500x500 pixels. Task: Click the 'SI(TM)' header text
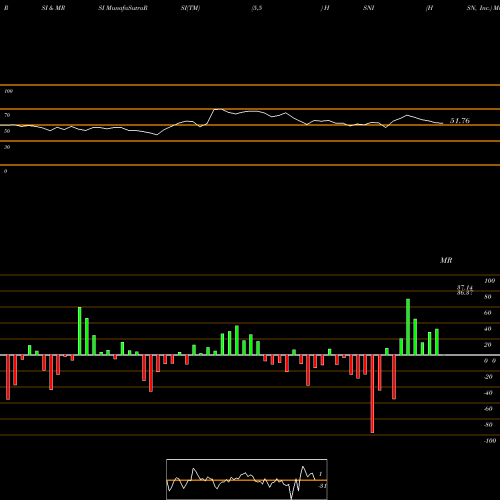tap(190, 8)
